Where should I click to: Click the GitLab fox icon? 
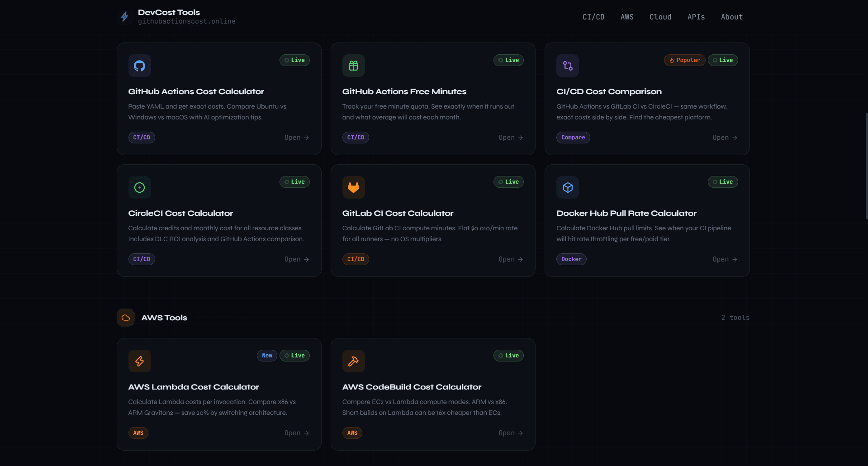click(354, 187)
